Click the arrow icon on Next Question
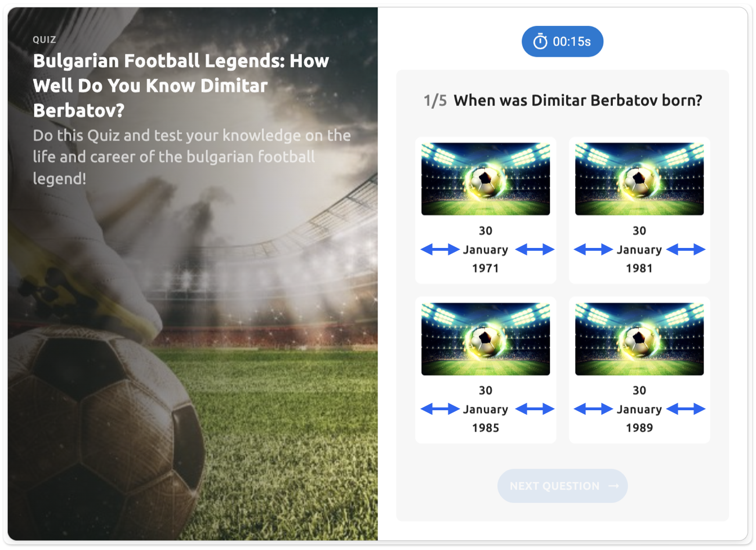The image size is (756, 550). click(614, 486)
